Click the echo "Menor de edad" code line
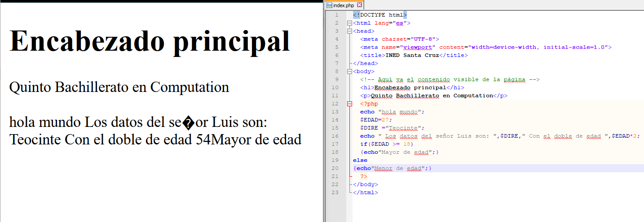Image resolution: width=644 pixels, height=222 pixels. click(x=393, y=168)
